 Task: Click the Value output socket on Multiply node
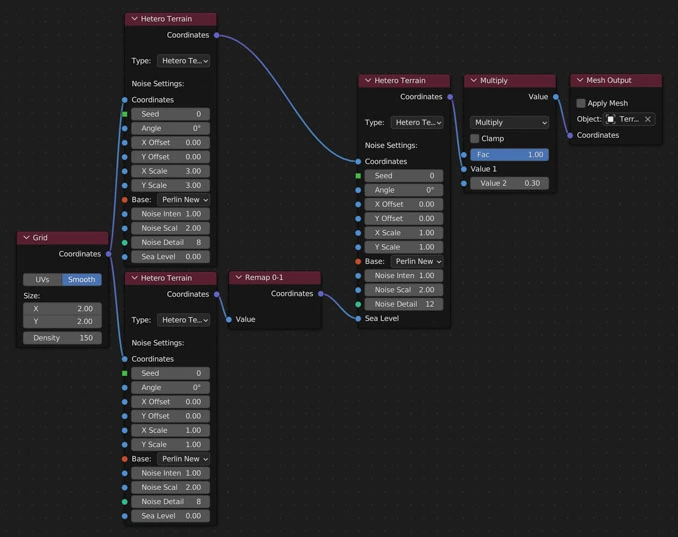[x=556, y=97]
